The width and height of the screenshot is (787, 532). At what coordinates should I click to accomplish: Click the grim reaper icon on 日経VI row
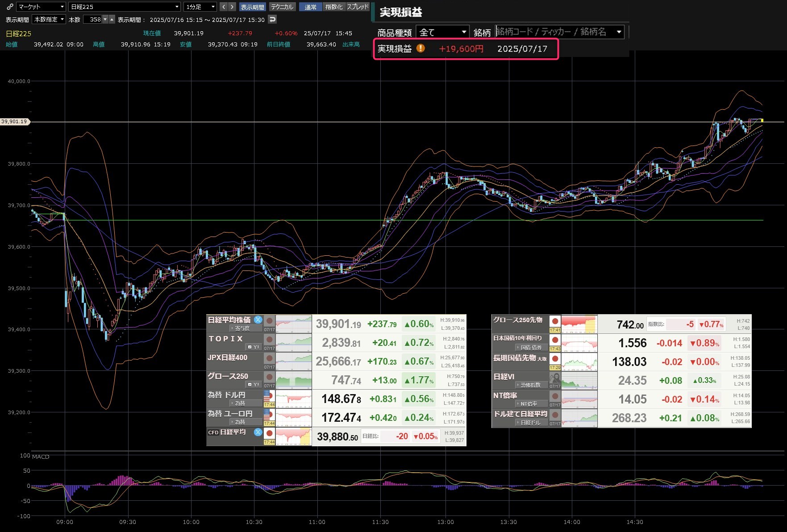555,378
